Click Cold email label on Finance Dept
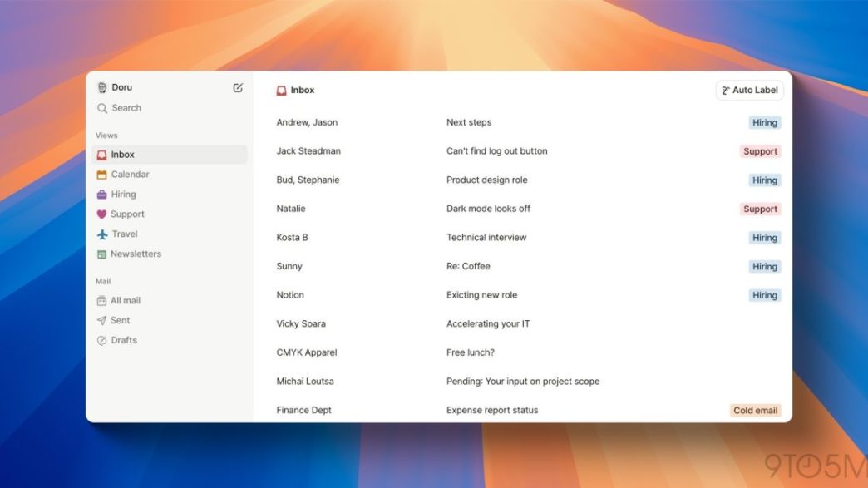This screenshot has height=488, width=868. tap(755, 411)
